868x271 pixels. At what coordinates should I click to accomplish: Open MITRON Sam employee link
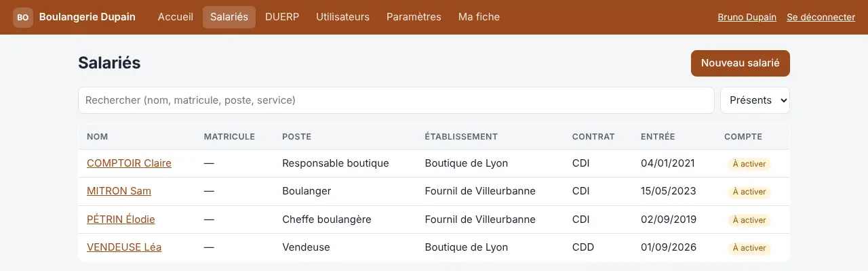(x=119, y=191)
